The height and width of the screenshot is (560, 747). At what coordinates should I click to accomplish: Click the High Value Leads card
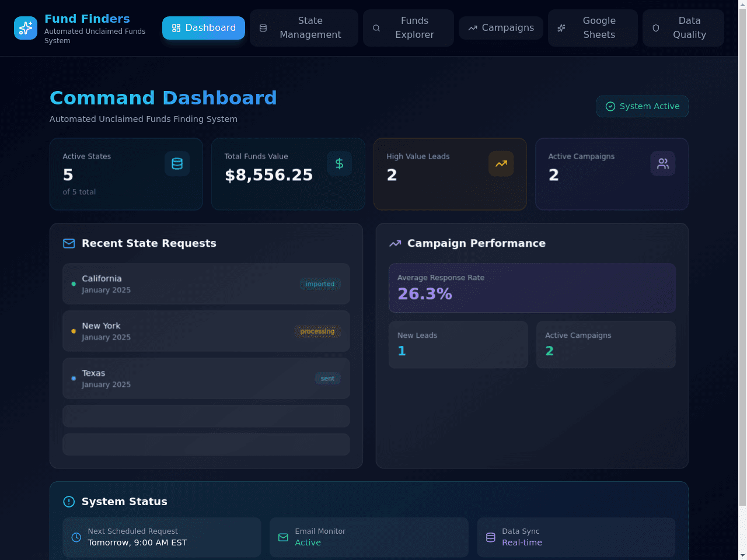click(450, 174)
